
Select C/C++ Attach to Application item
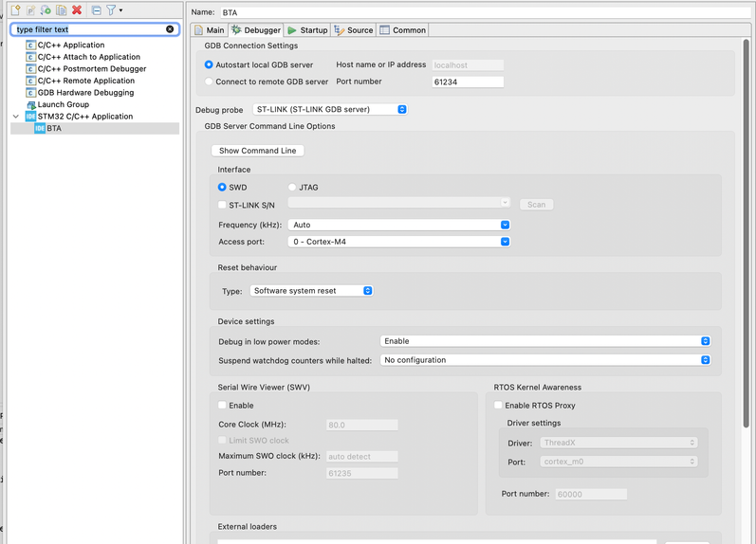(89, 57)
